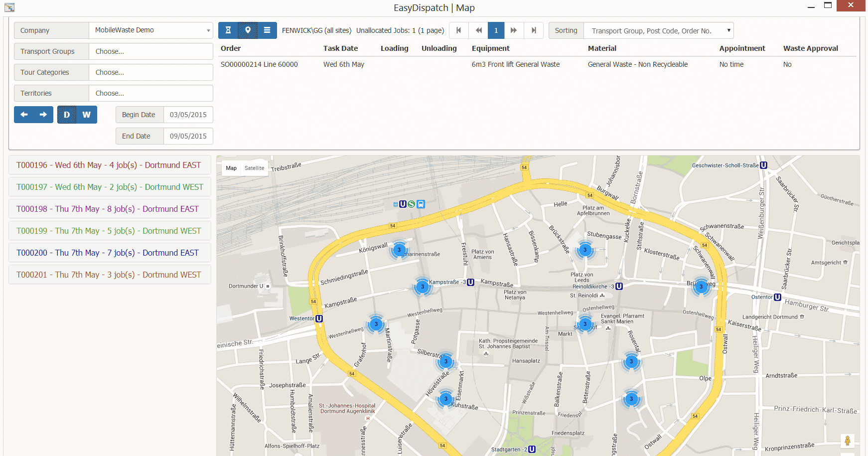Click the End Date field
Image resolution: width=868 pixels, height=456 pixels.
[x=188, y=136]
